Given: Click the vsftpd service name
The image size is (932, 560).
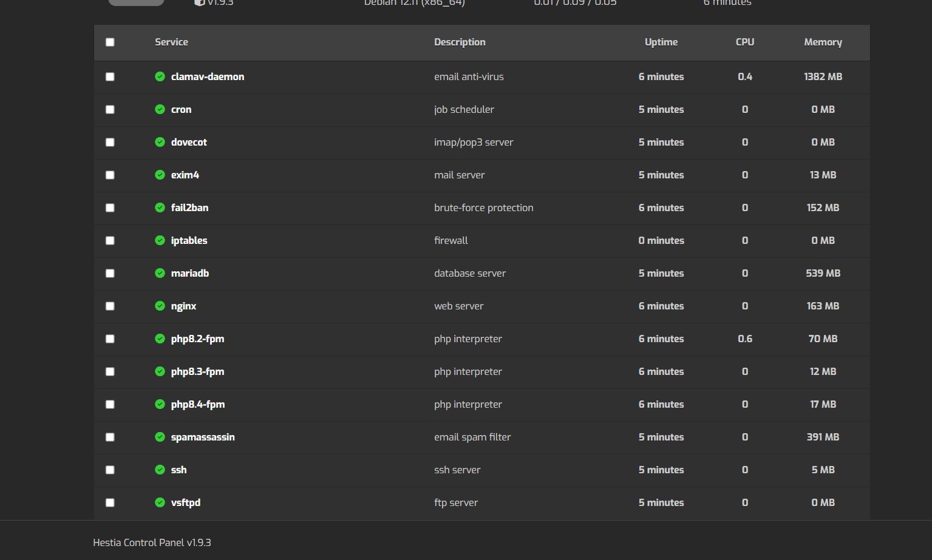Looking at the screenshot, I should [186, 502].
